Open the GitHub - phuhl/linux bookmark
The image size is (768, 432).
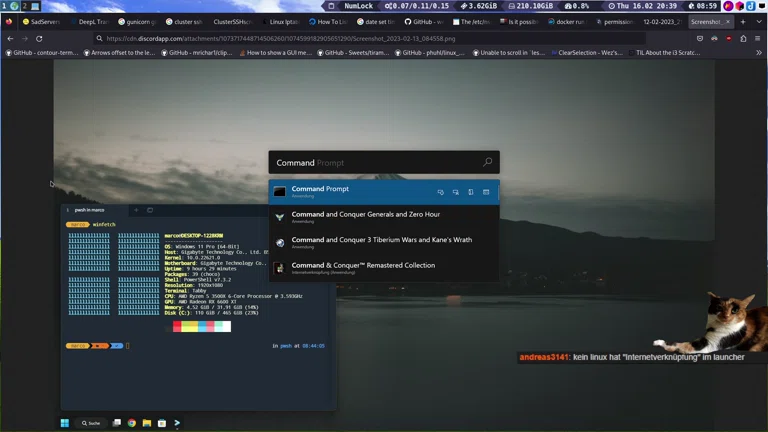point(430,52)
